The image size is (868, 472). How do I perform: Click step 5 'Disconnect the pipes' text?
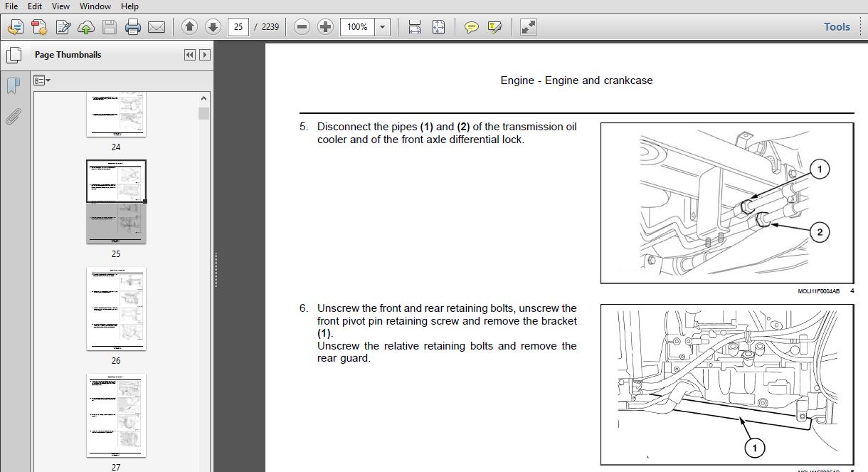coord(447,133)
